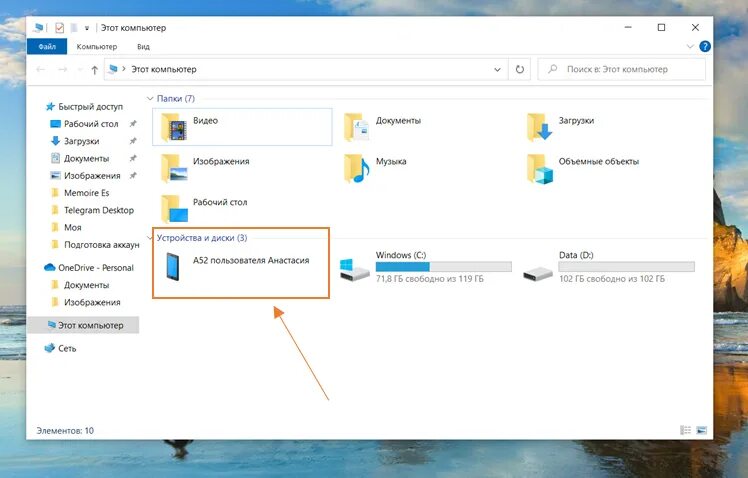Click Этот компьютер in the address breadcrumb
748x478 pixels.
coord(164,69)
